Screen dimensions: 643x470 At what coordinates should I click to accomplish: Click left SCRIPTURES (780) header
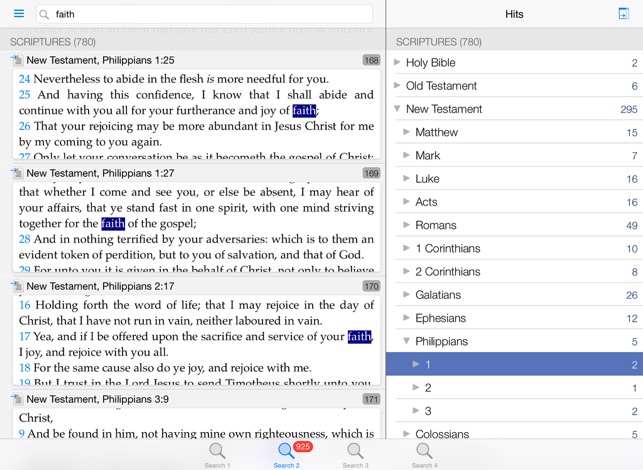point(53,42)
